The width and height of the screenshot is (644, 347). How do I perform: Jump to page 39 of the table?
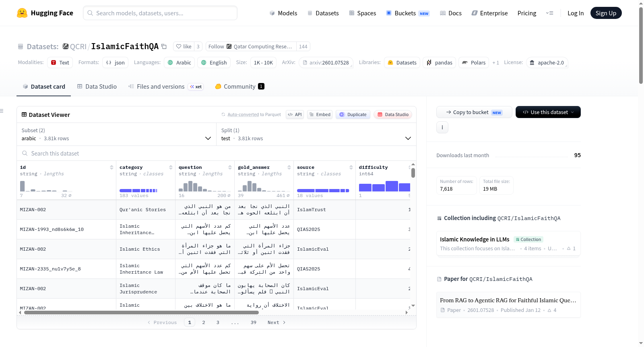[254, 322]
